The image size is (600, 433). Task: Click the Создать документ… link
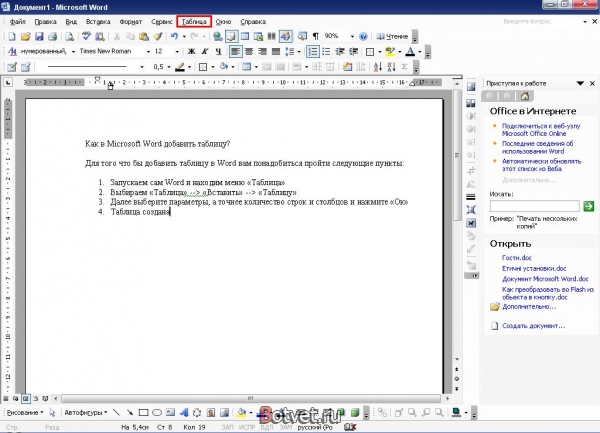pos(533,326)
